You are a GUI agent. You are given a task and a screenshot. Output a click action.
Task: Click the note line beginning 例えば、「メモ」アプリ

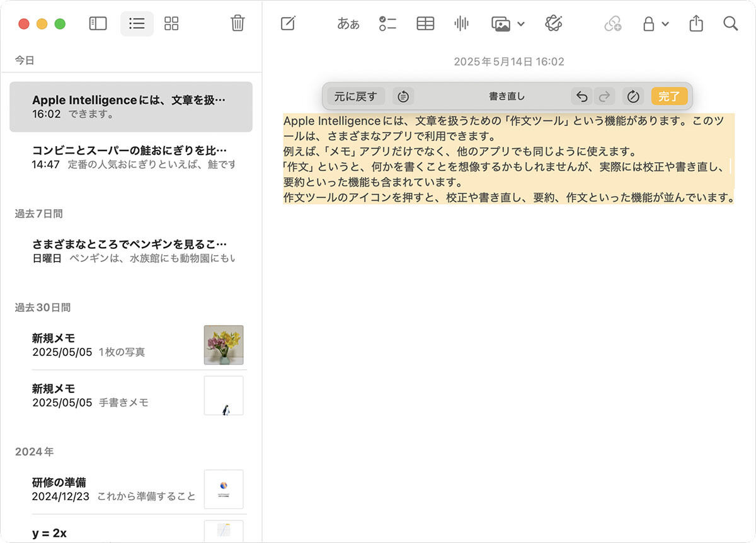pos(461,151)
